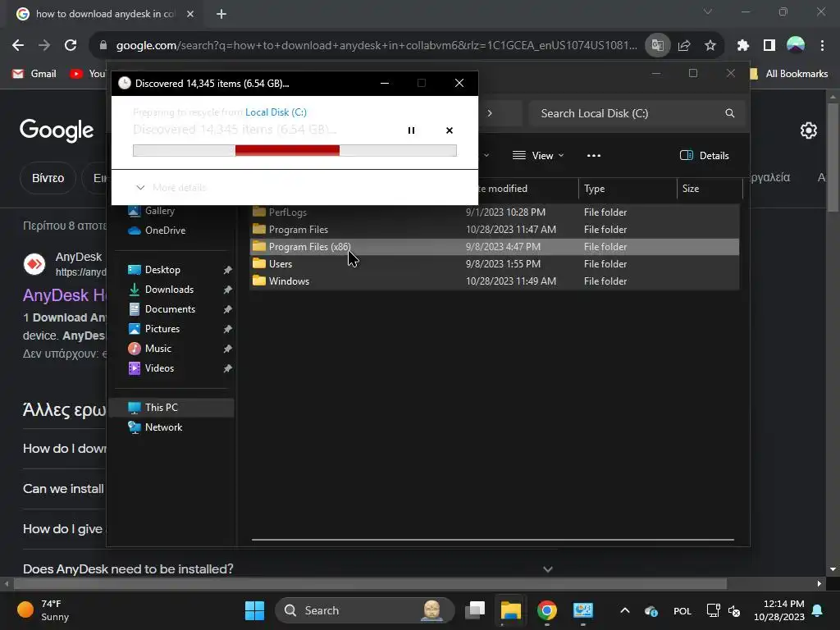Open the Windows Start menu

tap(254, 610)
